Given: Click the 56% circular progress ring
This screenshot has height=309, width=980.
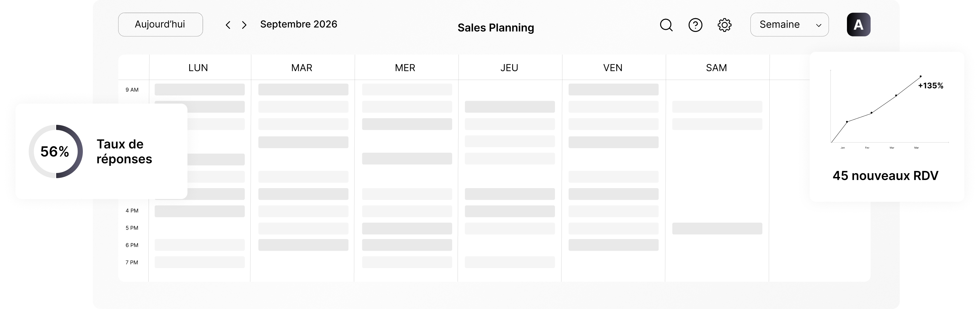Looking at the screenshot, I should pyautogui.click(x=56, y=151).
